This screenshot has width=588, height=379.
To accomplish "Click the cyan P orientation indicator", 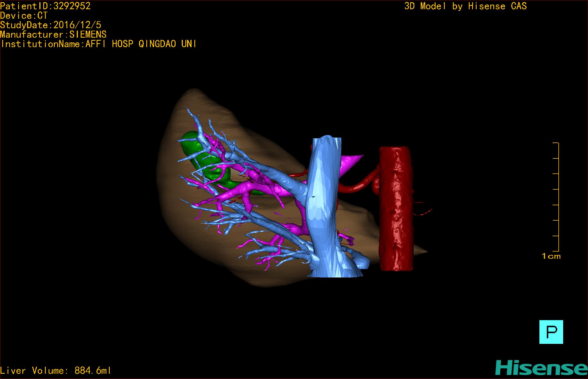I will (x=551, y=332).
